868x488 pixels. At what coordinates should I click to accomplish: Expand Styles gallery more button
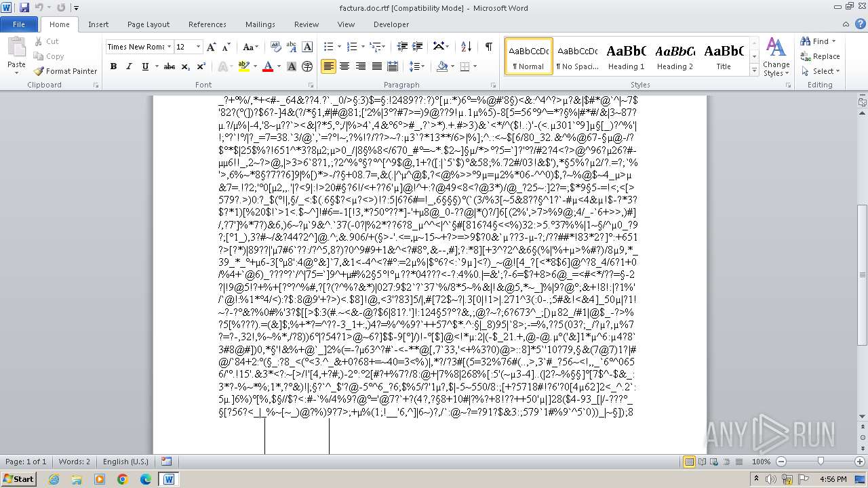tap(754, 70)
